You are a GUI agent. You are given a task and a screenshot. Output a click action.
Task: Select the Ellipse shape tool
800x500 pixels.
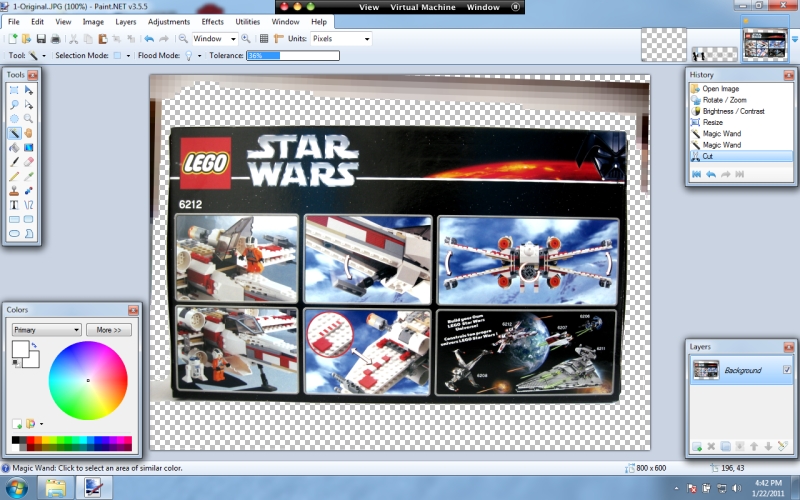pyautogui.click(x=14, y=233)
